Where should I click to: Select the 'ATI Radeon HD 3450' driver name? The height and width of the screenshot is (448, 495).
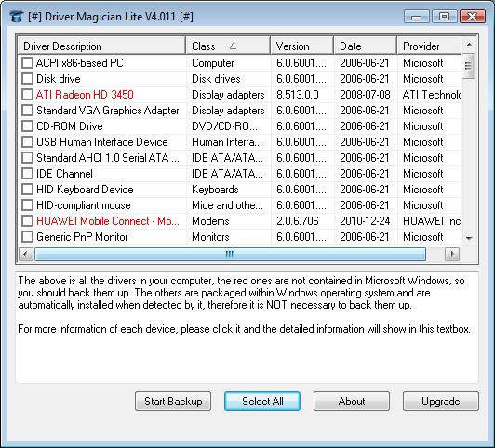(x=85, y=95)
